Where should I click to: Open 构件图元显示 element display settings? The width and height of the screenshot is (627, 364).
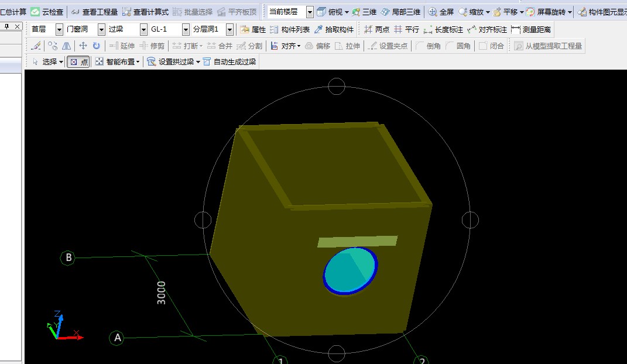602,12
